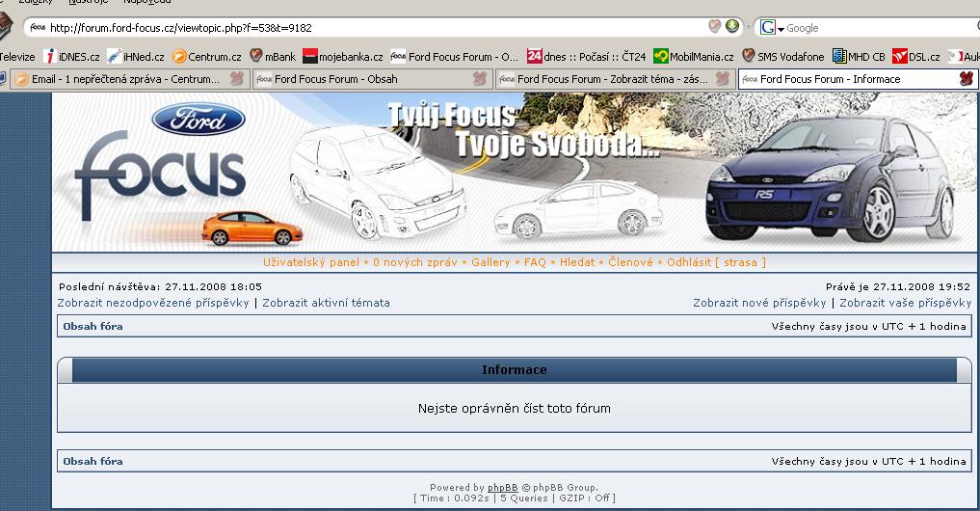This screenshot has width=980, height=511.
Task: Switch to the Email Centrum tab
Action: coord(125,79)
